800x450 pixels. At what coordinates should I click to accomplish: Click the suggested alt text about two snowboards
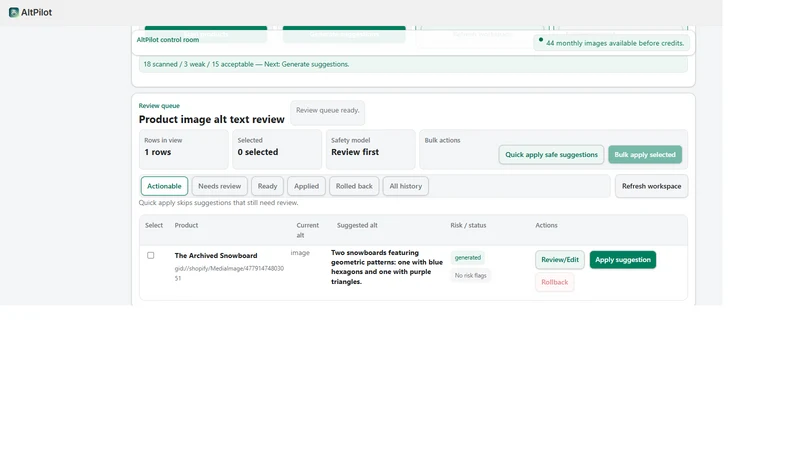(x=387, y=267)
